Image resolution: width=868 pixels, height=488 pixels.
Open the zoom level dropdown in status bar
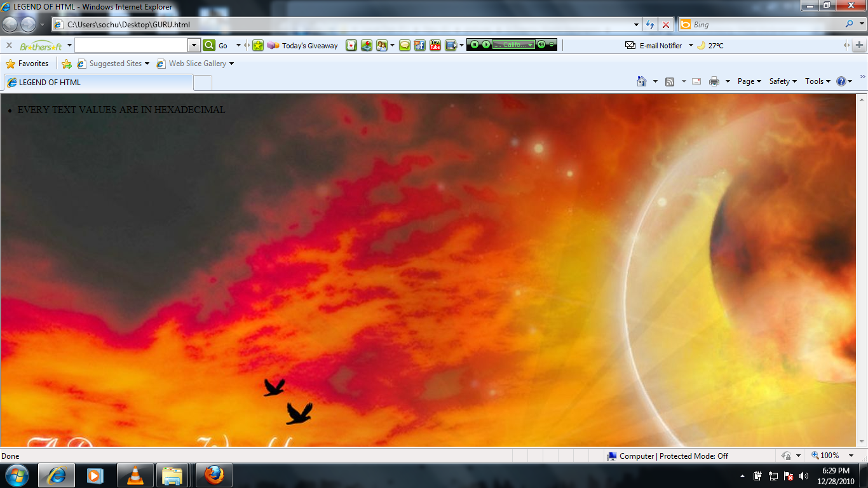(x=851, y=456)
